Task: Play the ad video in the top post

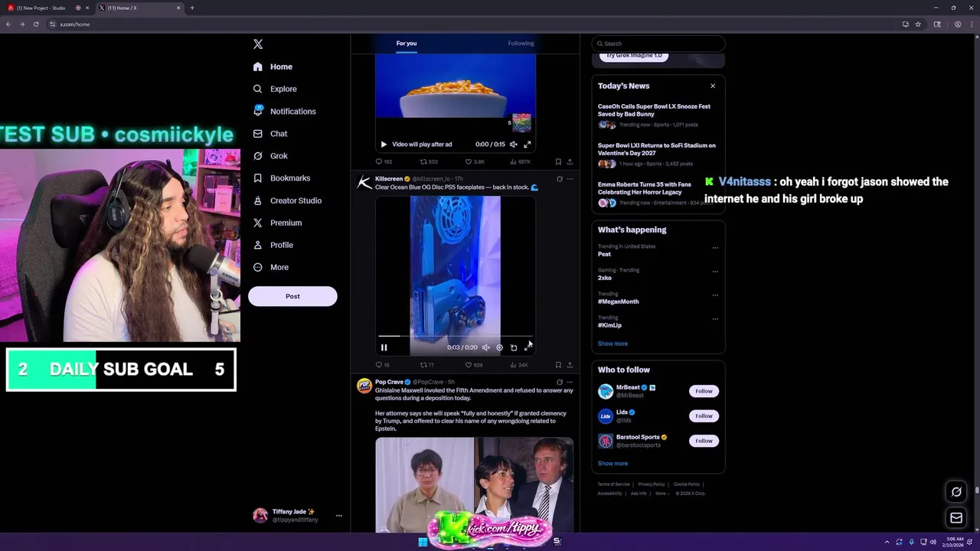Action: (384, 144)
